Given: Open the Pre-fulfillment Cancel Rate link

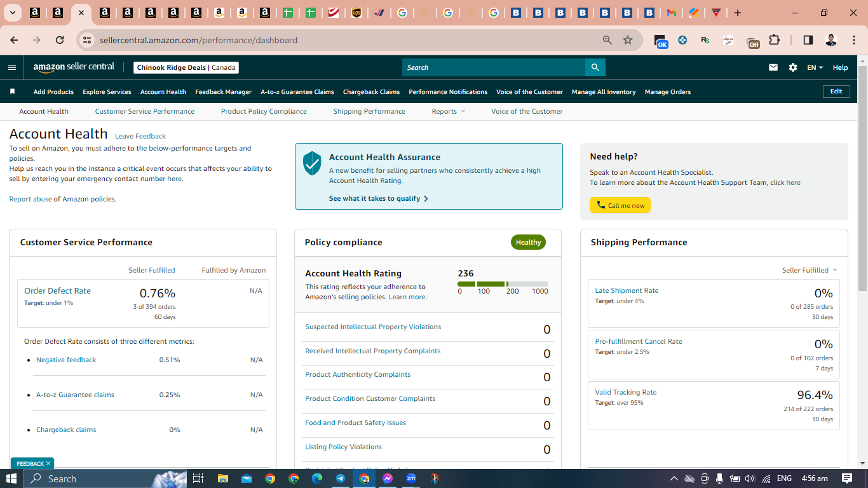Looking at the screenshot, I should click(x=639, y=341).
